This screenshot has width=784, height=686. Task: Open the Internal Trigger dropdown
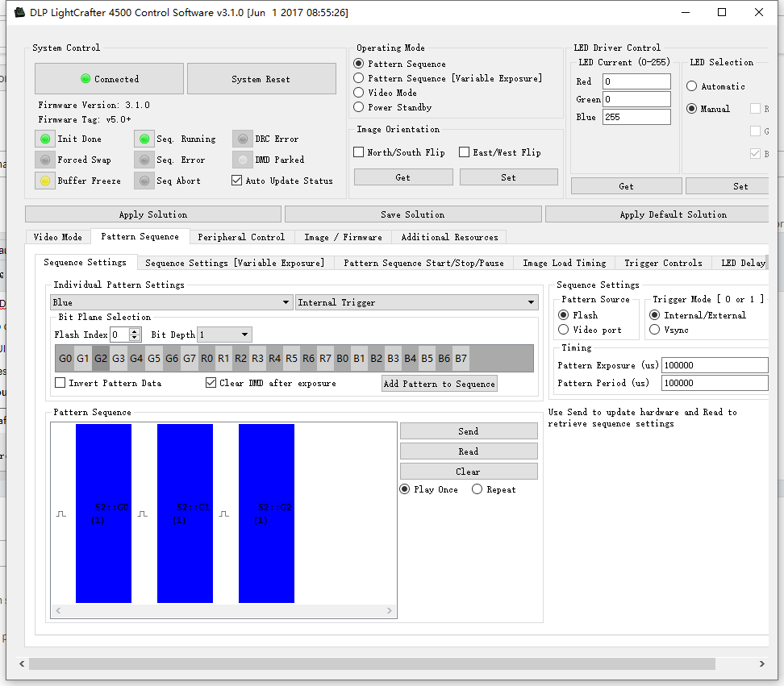[417, 302]
